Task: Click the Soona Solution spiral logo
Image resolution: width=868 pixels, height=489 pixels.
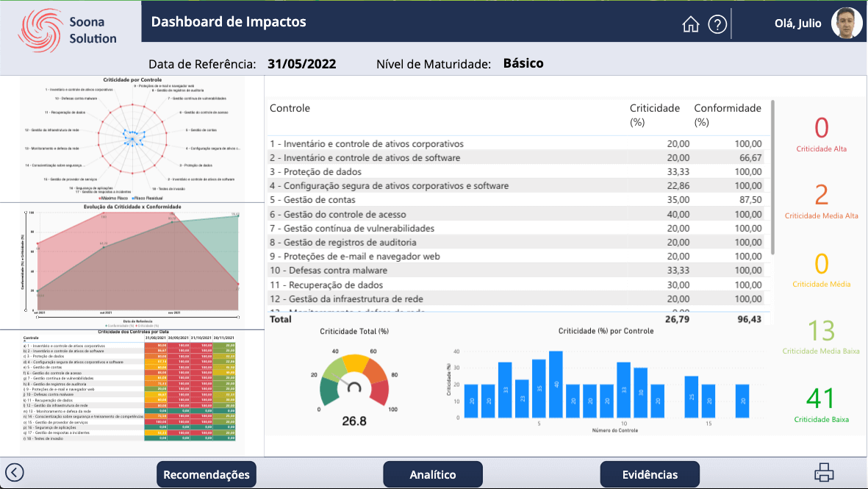Action: point(40,30)
